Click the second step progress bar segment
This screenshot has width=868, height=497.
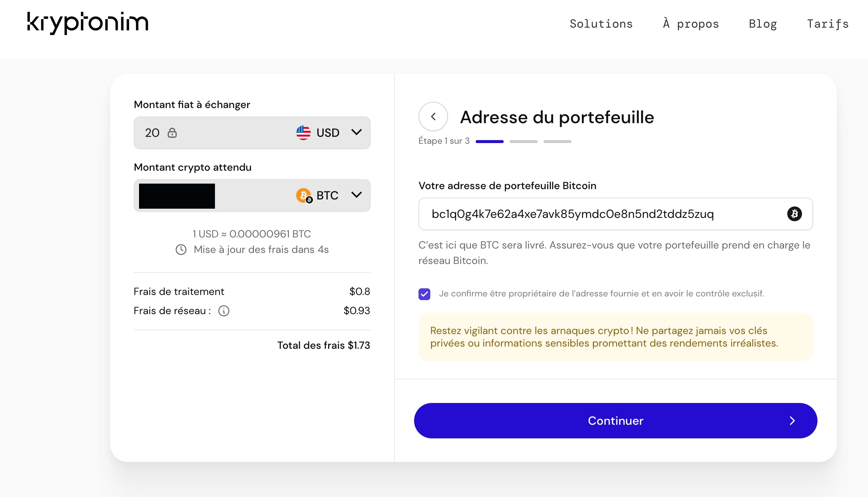523,142
